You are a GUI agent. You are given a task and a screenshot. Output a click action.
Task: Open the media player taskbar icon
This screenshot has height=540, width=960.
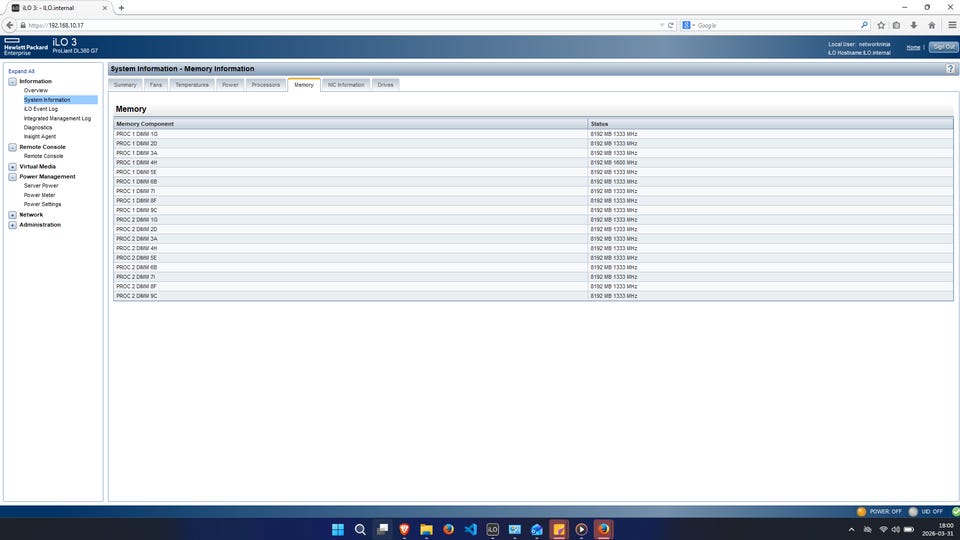coord(581,530)
